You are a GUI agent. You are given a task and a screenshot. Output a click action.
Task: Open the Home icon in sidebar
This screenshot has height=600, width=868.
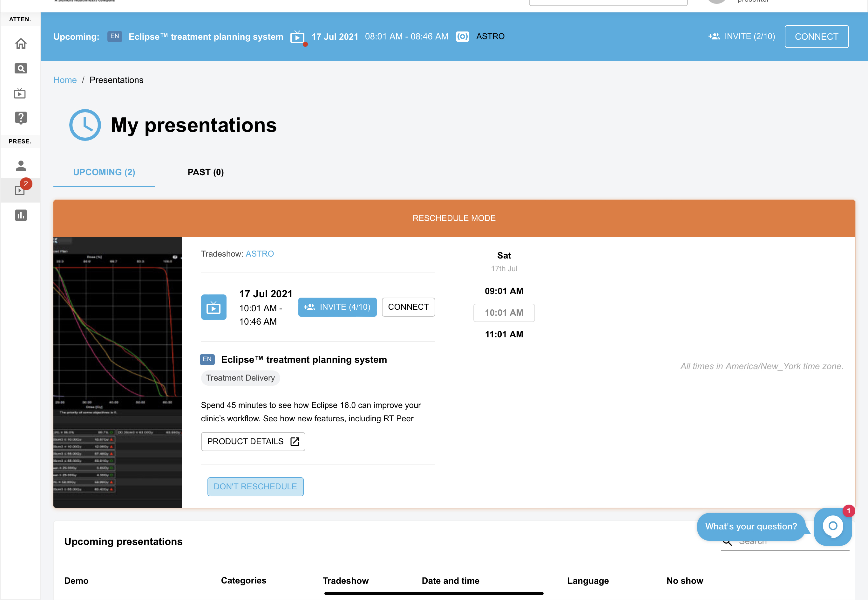coord(21,44)
